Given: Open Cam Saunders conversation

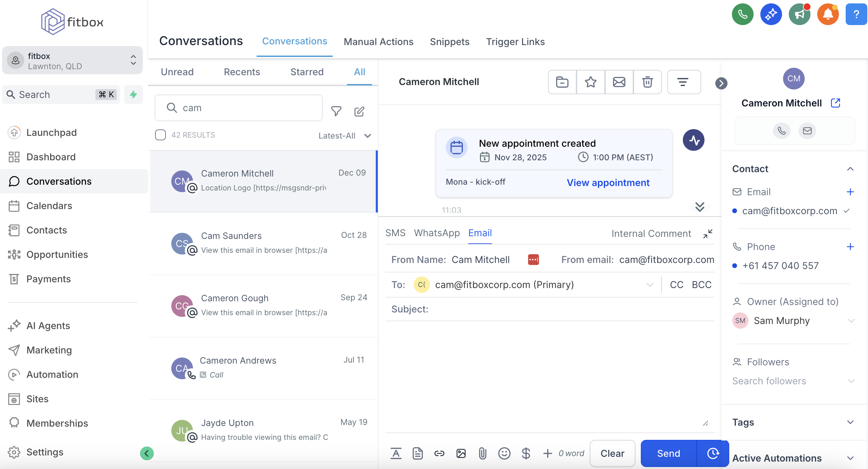Looking at the screenshot, I should click(x=263, y=243).
